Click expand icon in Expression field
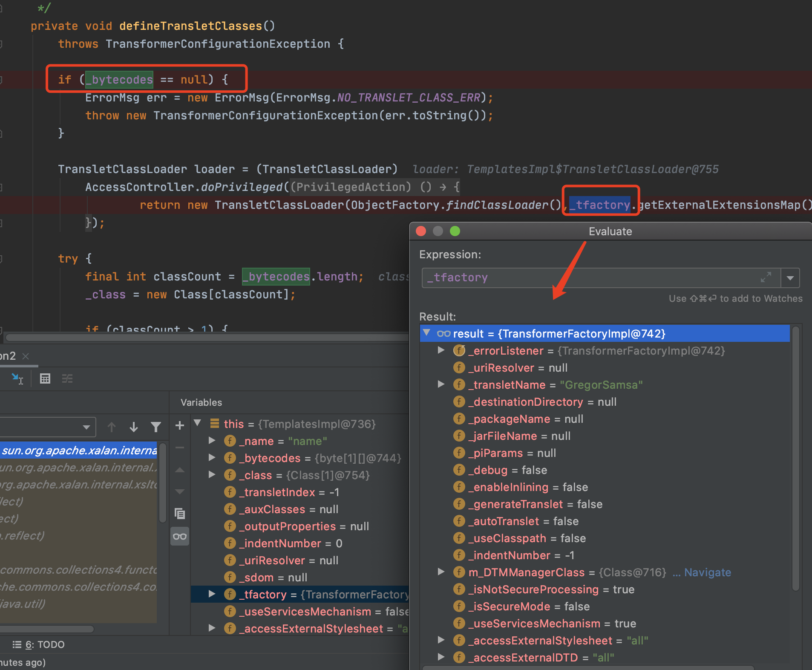The width and height of the screenshot is (812, 670). click(x=766, y=277)
